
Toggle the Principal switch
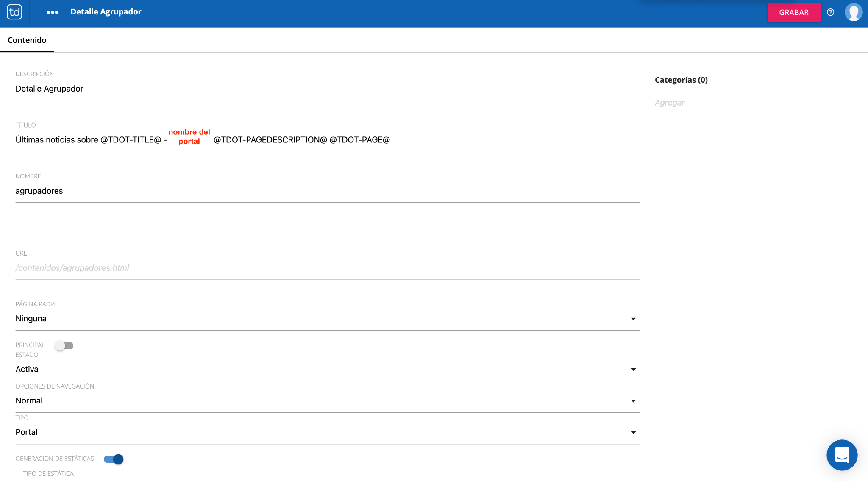click(x=64, y=346)
